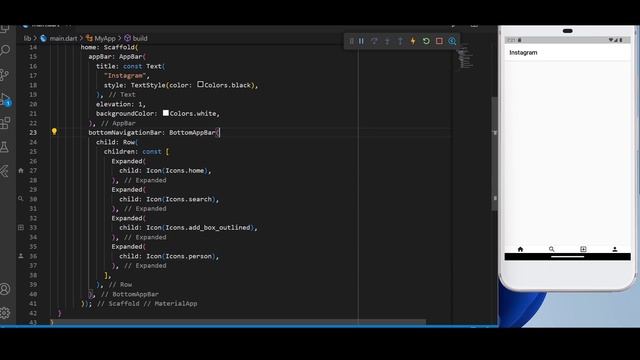Open the Source Control view
Image resolution: width=640 pixels, height=360 pixels.
pos(5,75)
